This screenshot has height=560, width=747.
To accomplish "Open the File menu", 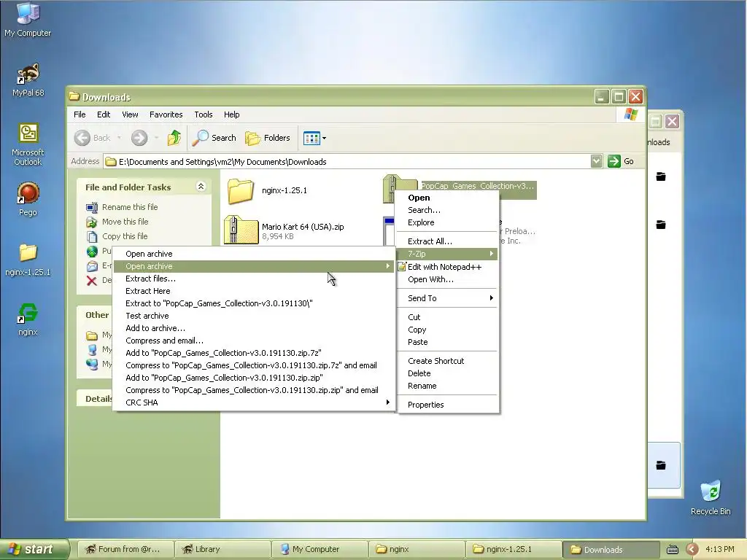I will [x=80, y=114].
